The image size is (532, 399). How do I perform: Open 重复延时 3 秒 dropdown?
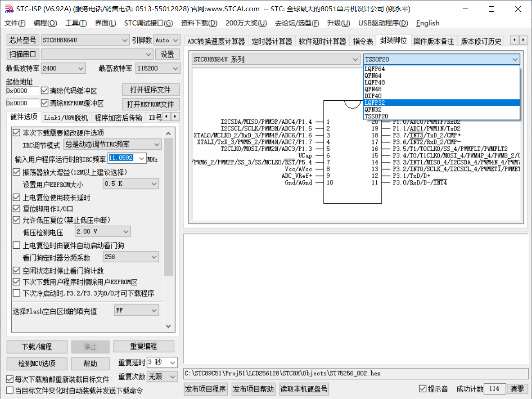point(162,363)
